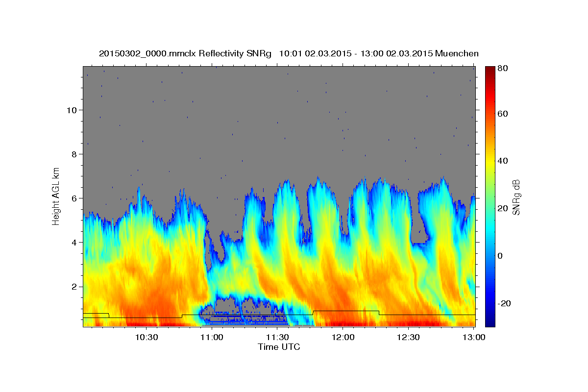Click the 13:00 time tick label
The image size is (588, 392).
pyautogui.click(x=474, y=337)
